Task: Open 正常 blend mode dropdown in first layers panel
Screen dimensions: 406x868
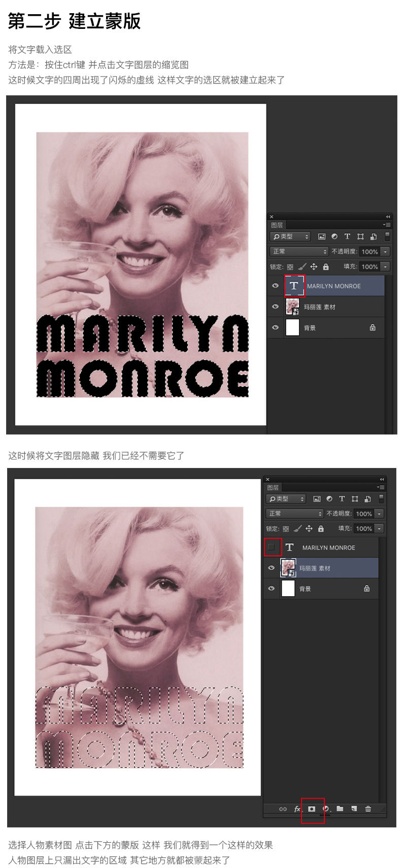Action: click(299, 251)
